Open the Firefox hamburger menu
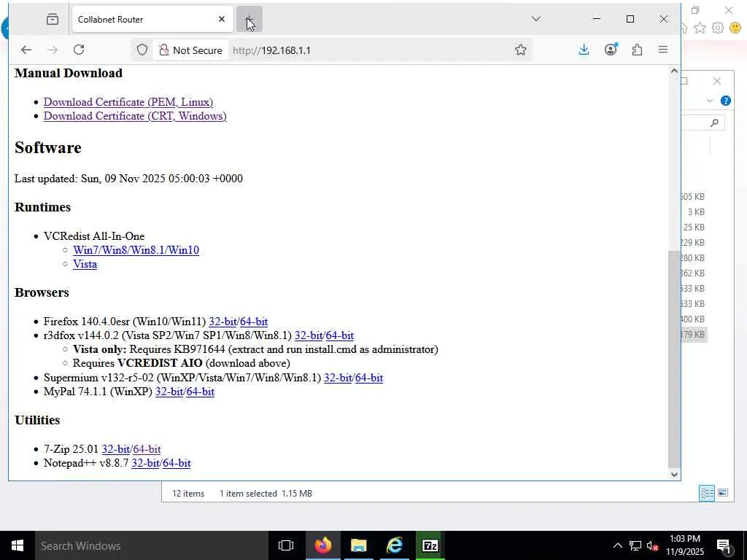747x560 pixels. 662,50
